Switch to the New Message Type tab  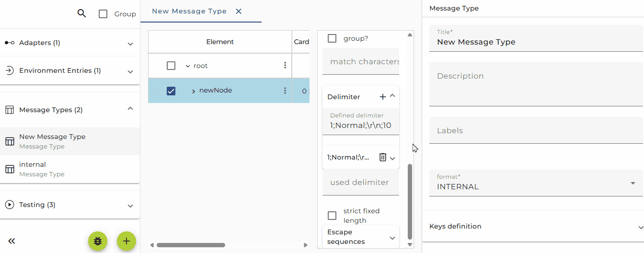click(189, 11)
